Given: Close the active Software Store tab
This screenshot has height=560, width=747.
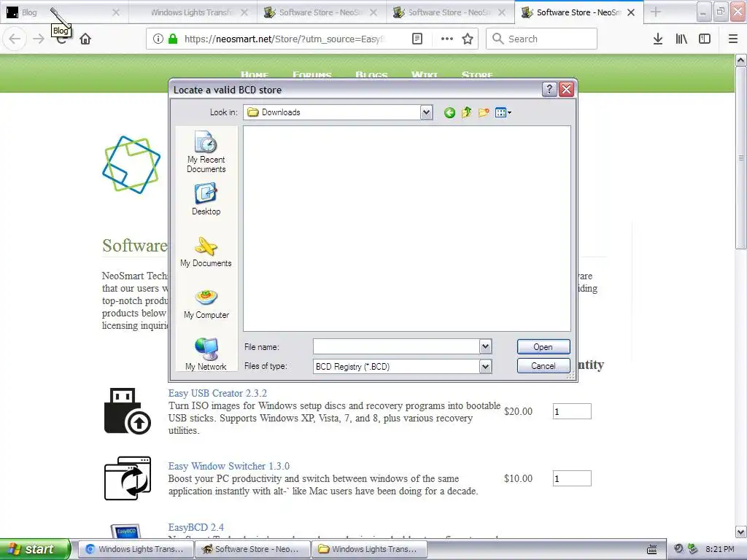Looking at the screenshot, I should point(631,12).
